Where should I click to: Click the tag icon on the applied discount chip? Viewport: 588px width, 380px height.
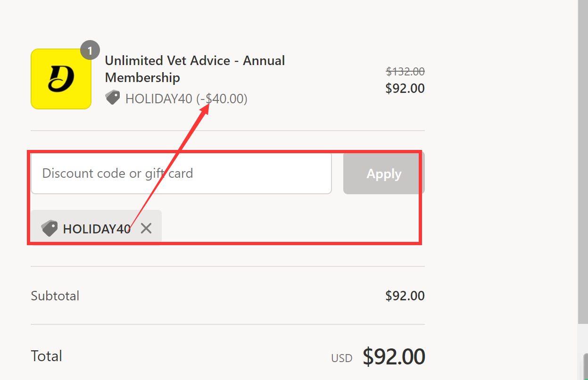50,228
